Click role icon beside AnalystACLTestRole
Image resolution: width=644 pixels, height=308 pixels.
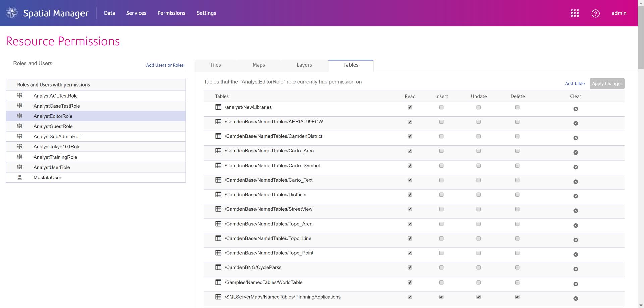tap(20, 96)
